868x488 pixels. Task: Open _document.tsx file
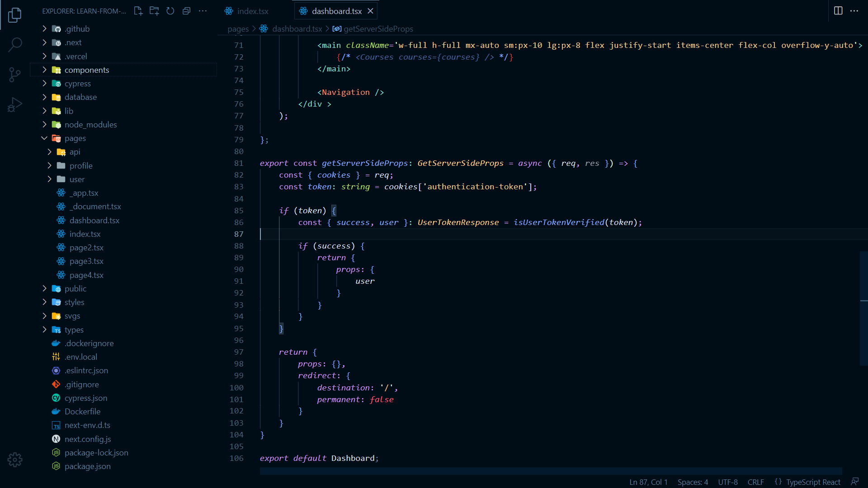pos(123,206)
